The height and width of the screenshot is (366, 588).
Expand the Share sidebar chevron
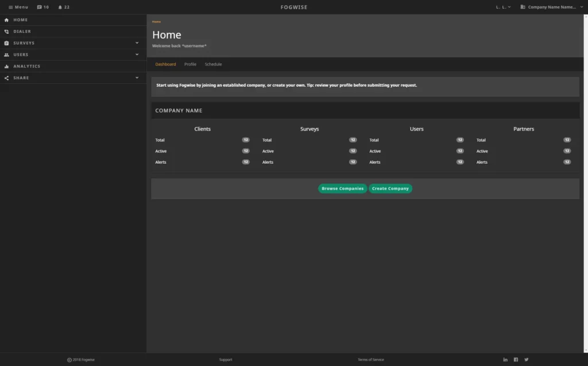(137, 78)
